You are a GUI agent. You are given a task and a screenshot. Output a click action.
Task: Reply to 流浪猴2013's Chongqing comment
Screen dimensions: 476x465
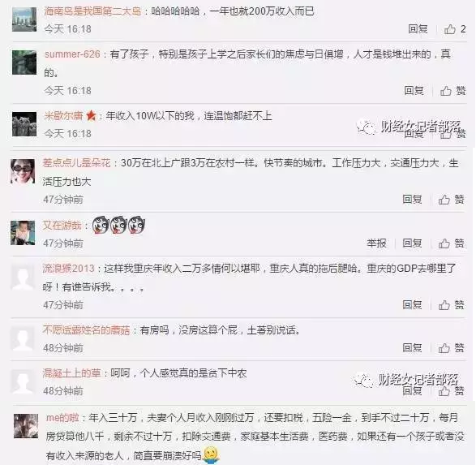(x=412, y=304)
